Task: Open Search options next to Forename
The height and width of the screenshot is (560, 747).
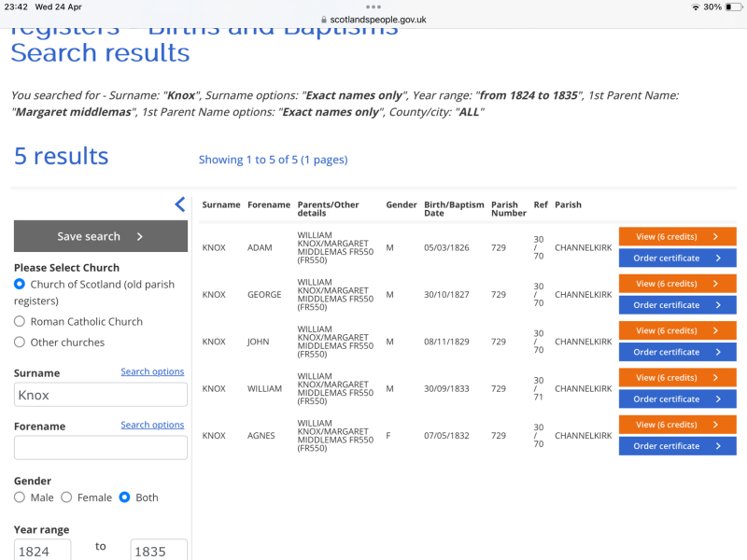Action: tap(152, 425)
